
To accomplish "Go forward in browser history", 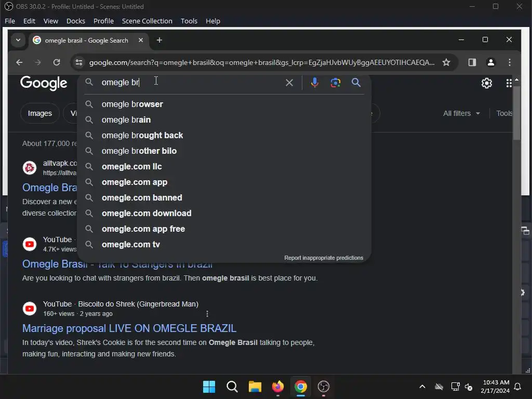I will click(38, 62).
